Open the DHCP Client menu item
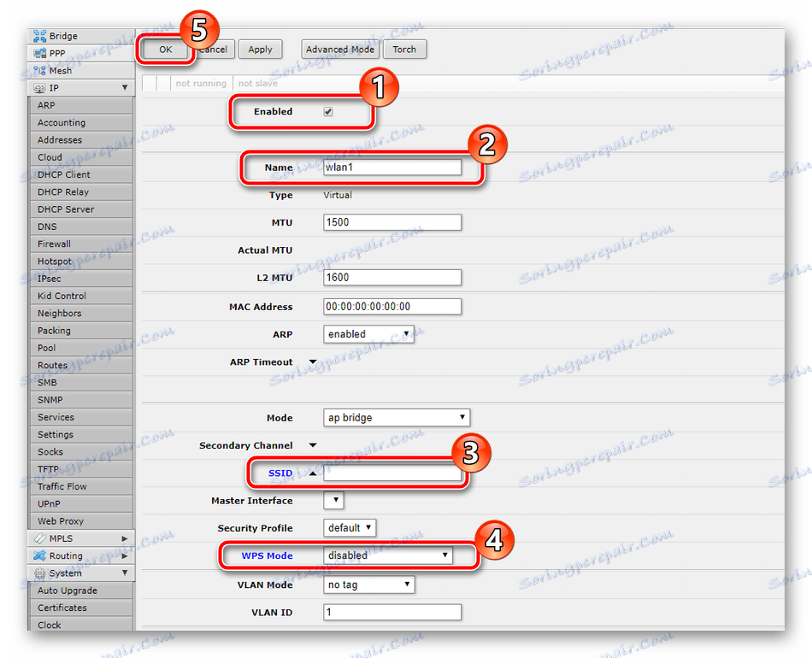The width and height of the screenshot is (812, 658). (x=81, y=174)
